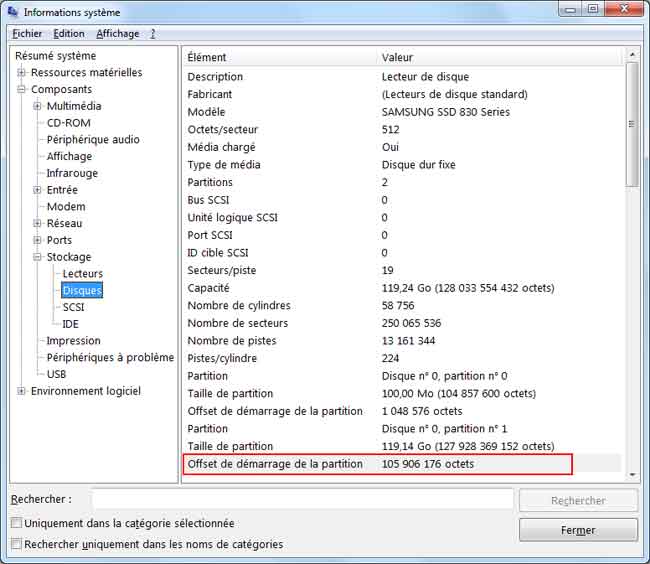
Task: Open the Fichier menu
Action: pyautogui.click(x=28, y=33)
